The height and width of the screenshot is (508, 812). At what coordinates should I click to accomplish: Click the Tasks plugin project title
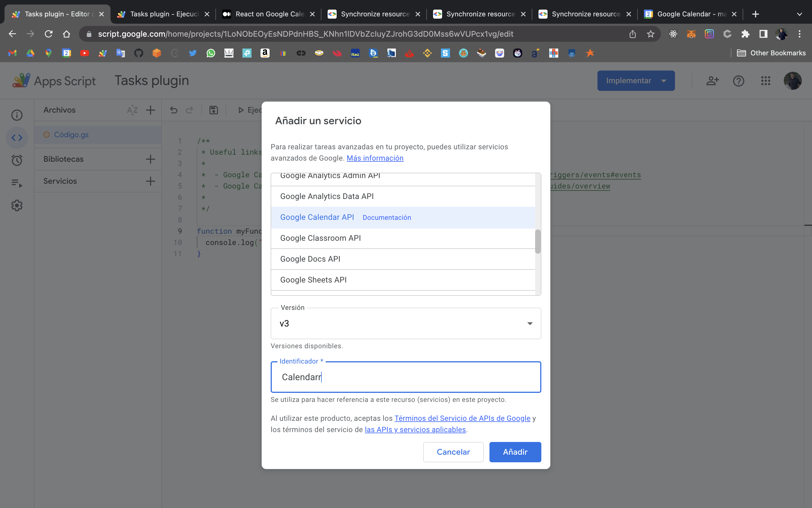coord(152,81)
